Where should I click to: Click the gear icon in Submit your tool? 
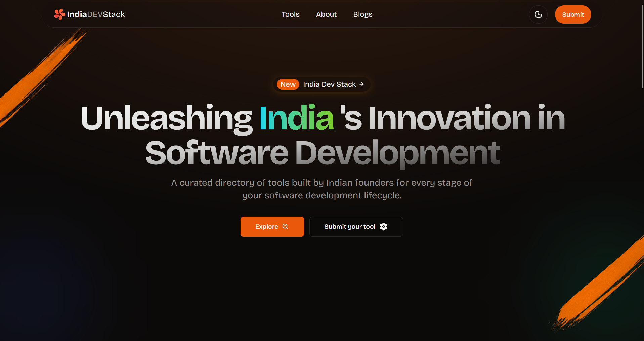coord(384,226)
